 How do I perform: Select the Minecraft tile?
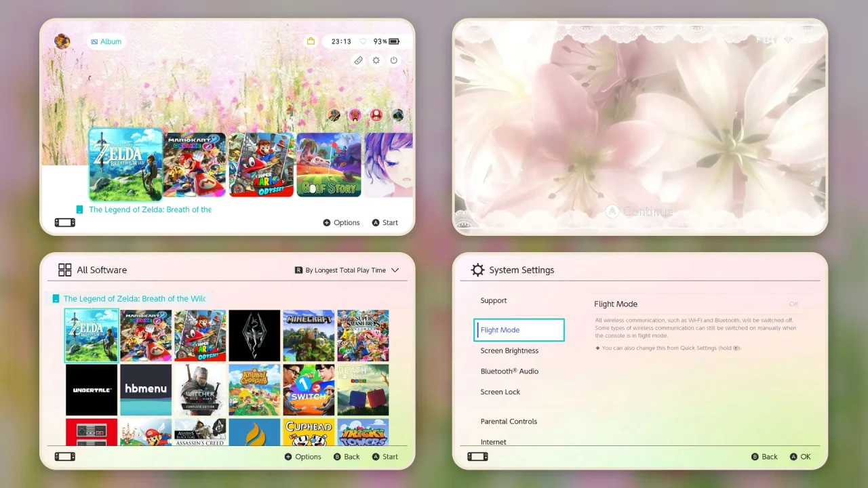(x=309, y=335)
